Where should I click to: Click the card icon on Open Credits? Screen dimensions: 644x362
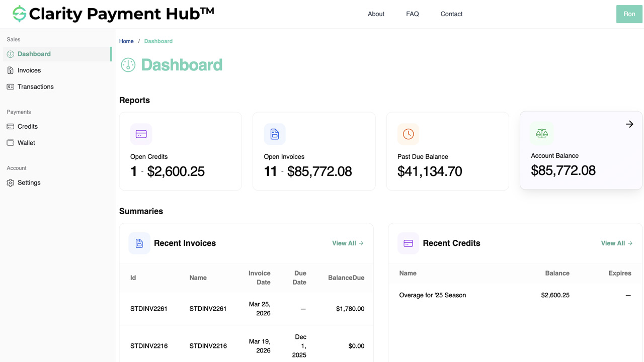point(141,134)
